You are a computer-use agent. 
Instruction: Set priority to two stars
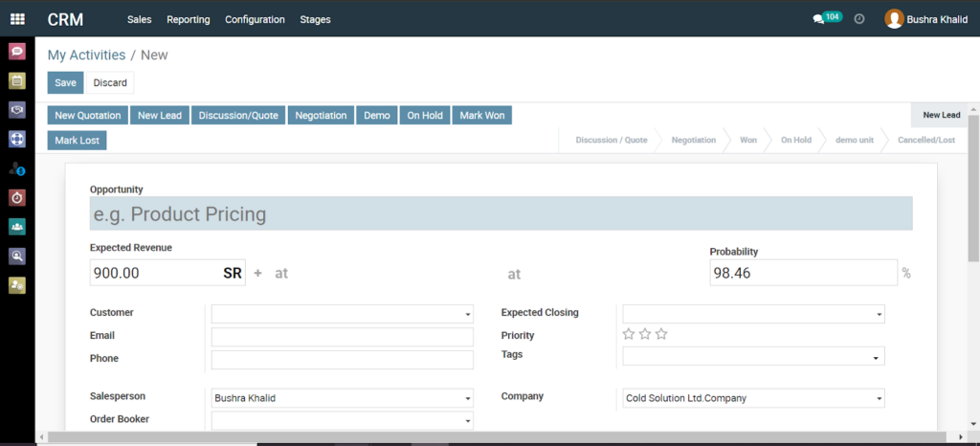coord(645,334)
